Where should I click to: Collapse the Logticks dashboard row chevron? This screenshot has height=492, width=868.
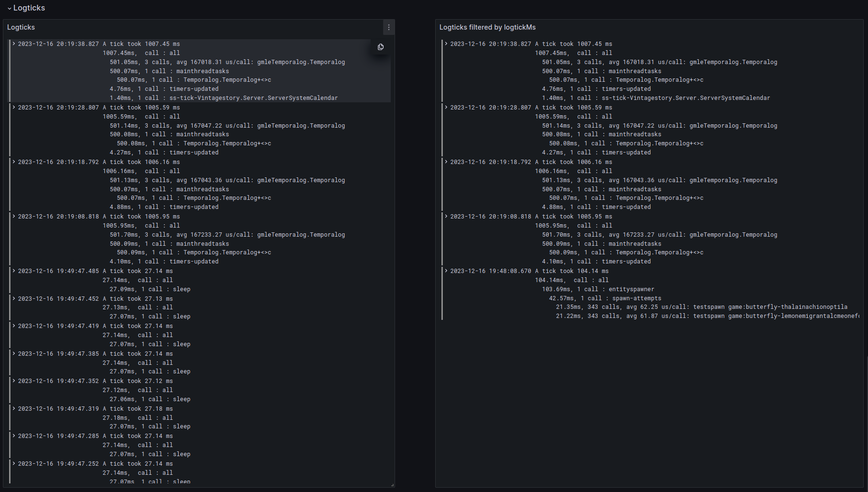pos(9,8)
